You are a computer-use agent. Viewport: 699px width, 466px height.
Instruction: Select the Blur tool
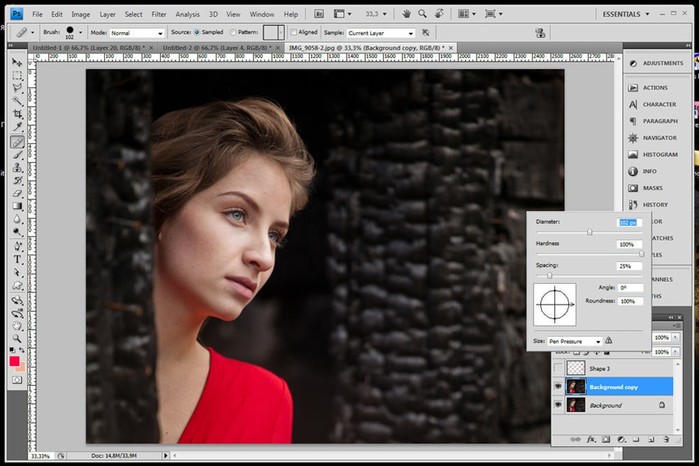tap(17, 219)
